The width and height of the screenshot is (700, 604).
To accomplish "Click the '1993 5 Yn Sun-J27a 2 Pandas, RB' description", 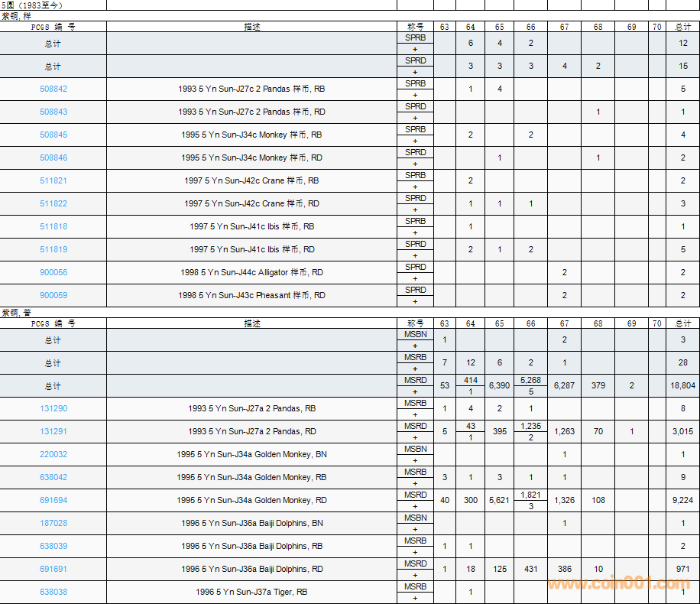I will click(x=251, y=409).
